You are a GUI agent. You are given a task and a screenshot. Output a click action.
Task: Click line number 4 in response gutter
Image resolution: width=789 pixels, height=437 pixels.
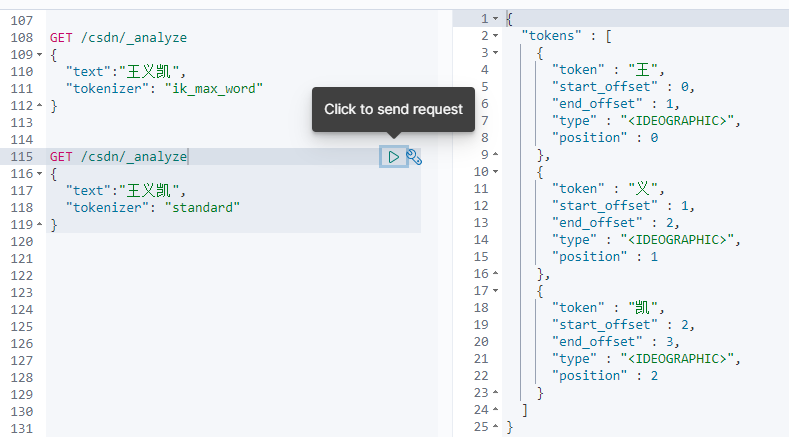(x=485, y=69)
